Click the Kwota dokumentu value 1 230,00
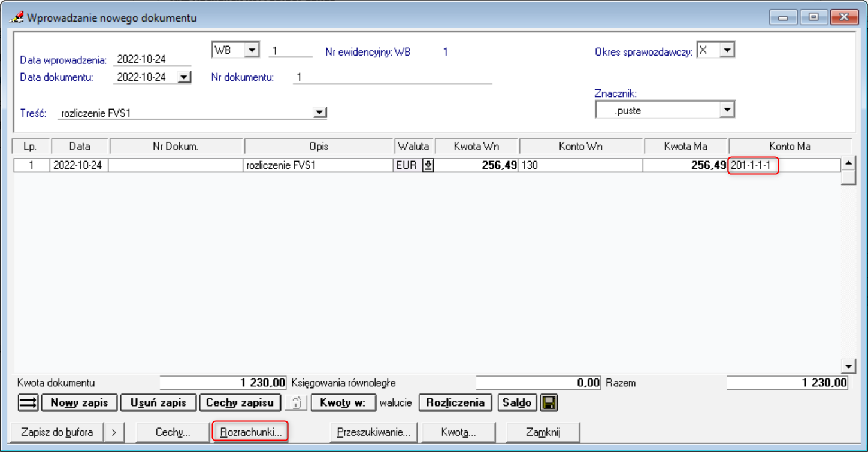The image size is (868, 452). pos(223,383)
